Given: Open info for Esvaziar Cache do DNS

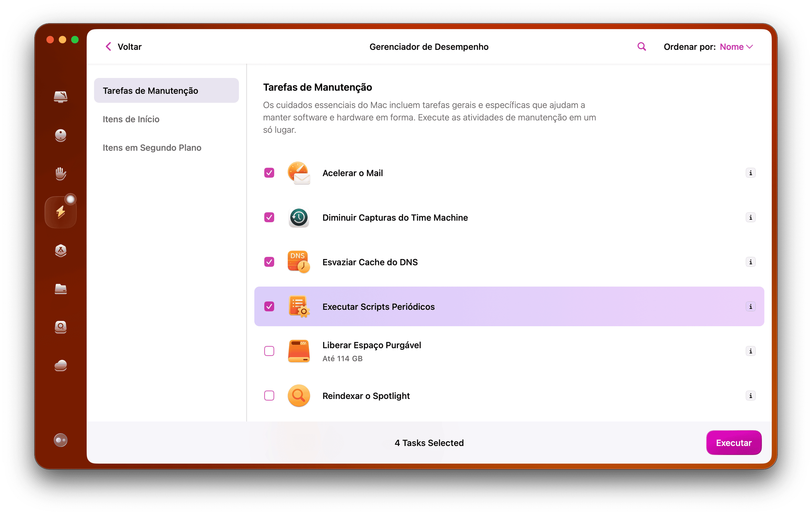Looking at the screenshot, I should (x=751, y=262).
